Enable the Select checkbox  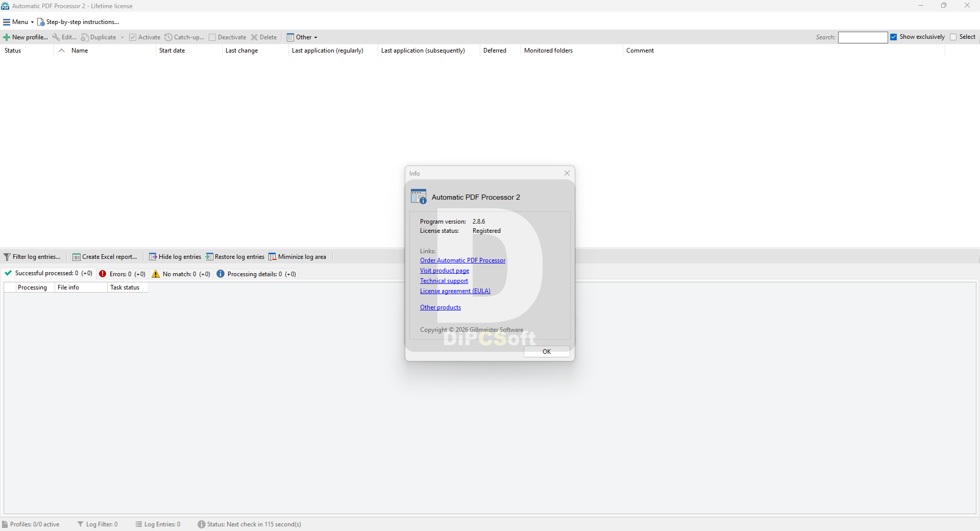click(953, 37)
